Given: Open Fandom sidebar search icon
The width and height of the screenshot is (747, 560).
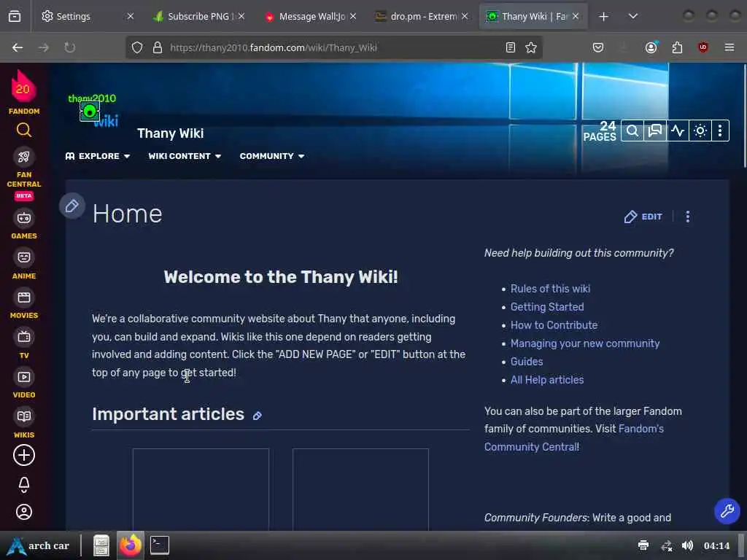Looking at the screenshot, I should [24, 130].
